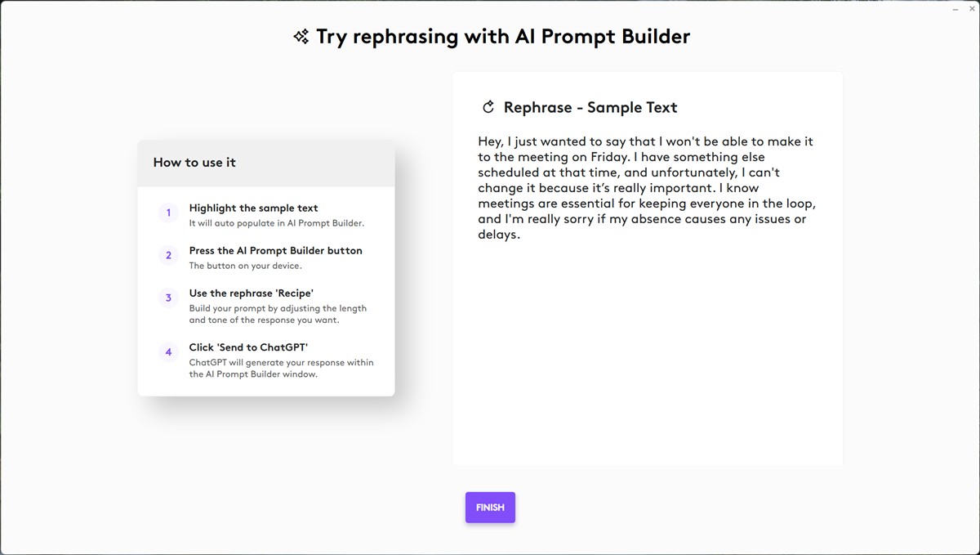Click the 'How to use it' header
The width and height of the screenshot is (980, 555).
[194, 163]
